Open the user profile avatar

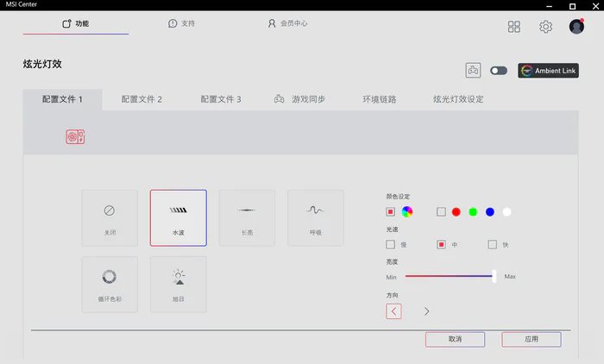coord(576,26)
